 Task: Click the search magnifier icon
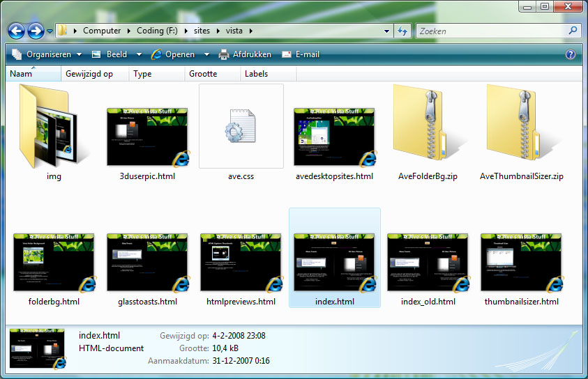coord(573,31)
